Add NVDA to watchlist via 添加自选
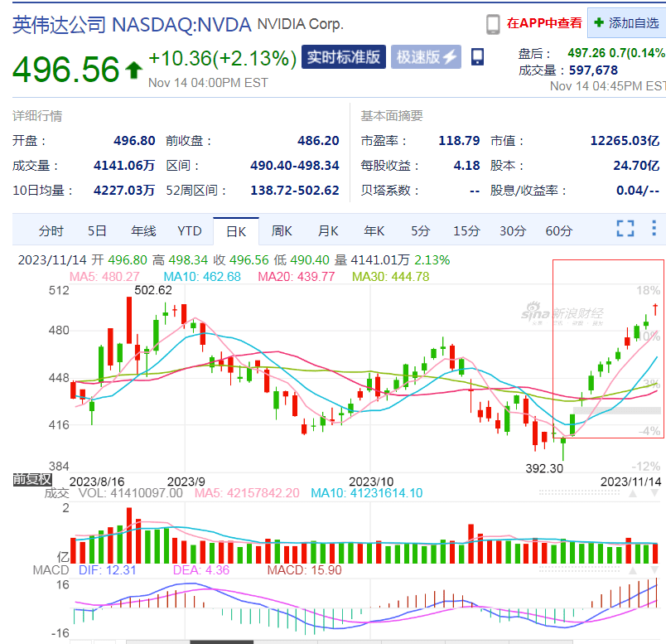This screenshot has height=644, width=666. (627, 23)
